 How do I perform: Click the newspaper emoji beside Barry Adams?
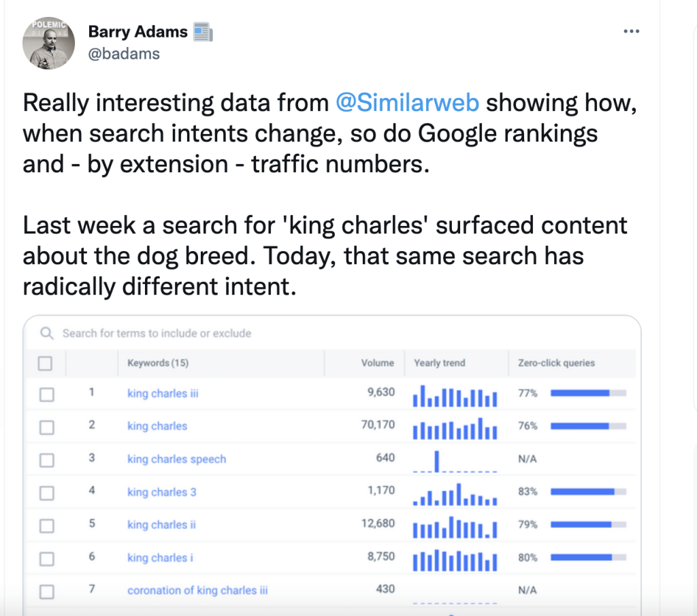(x=203, y=31)
